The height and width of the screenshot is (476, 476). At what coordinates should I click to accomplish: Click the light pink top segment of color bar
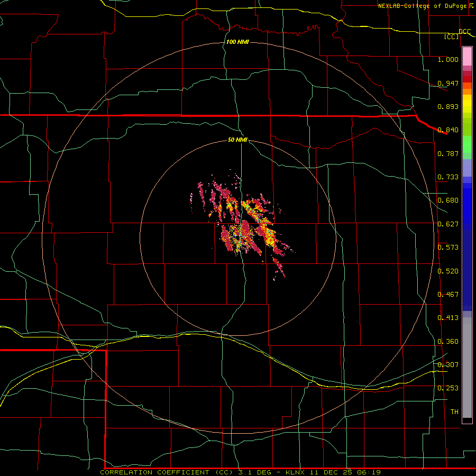click(x=467, y=57)
